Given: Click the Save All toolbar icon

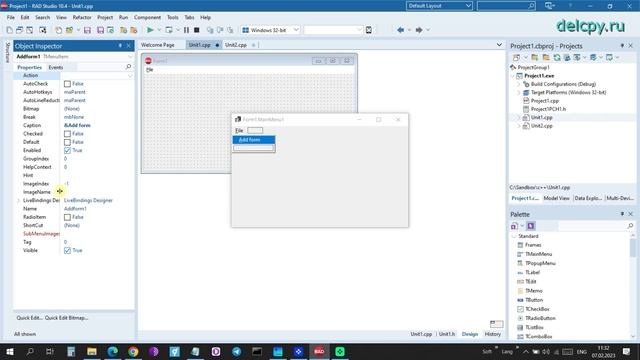Looking at the screenshot, I should (x=100, y=30).
